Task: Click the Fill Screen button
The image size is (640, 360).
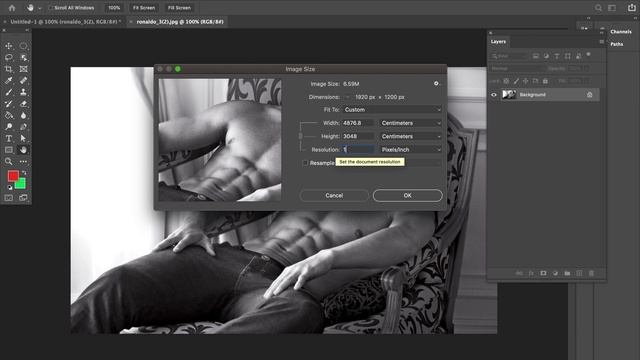Action: pos(179,8)
